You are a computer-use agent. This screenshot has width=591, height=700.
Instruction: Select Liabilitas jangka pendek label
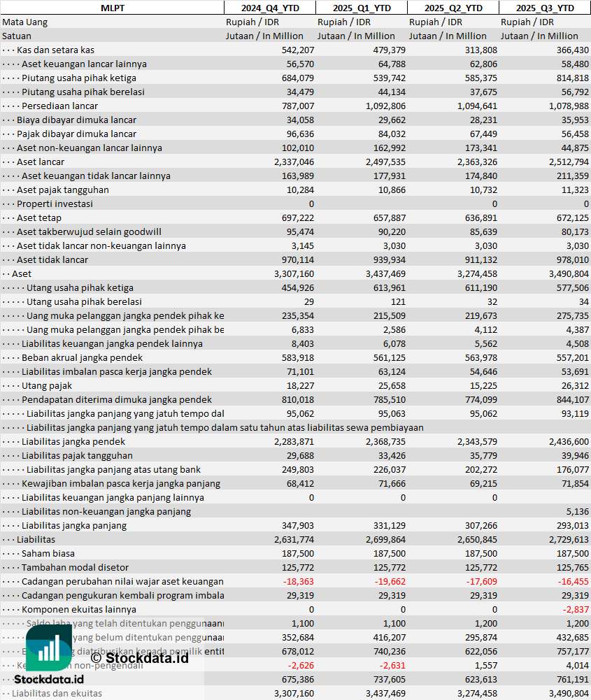click(73, 441)
